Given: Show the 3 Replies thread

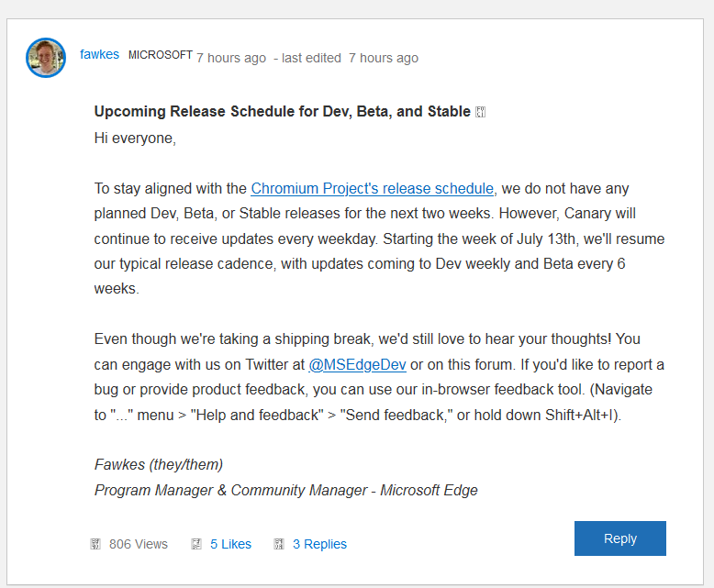Looking at the screenshot, I should pos(319,544).
